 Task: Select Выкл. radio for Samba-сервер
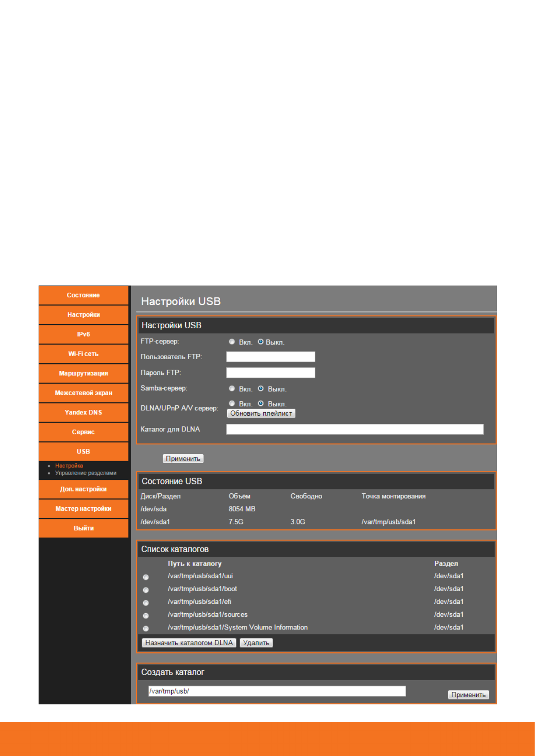pyautogui.click(x=261, y=388)
